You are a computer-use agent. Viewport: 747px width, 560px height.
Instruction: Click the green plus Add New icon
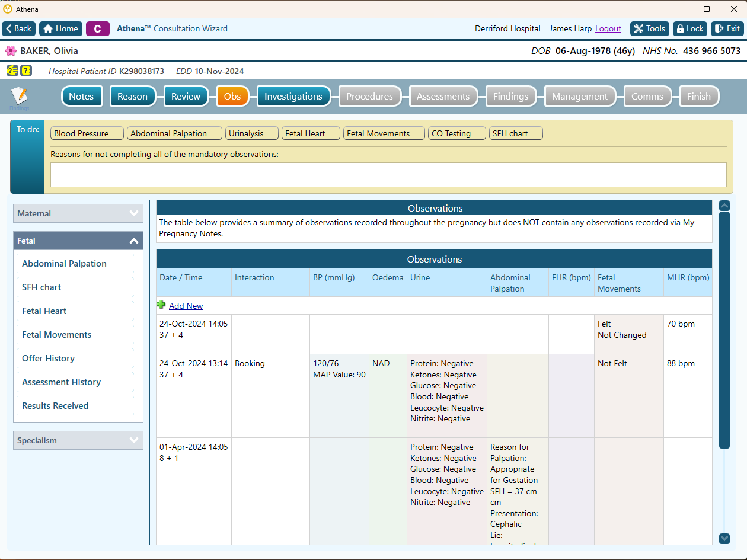click(x=161, y=305)
